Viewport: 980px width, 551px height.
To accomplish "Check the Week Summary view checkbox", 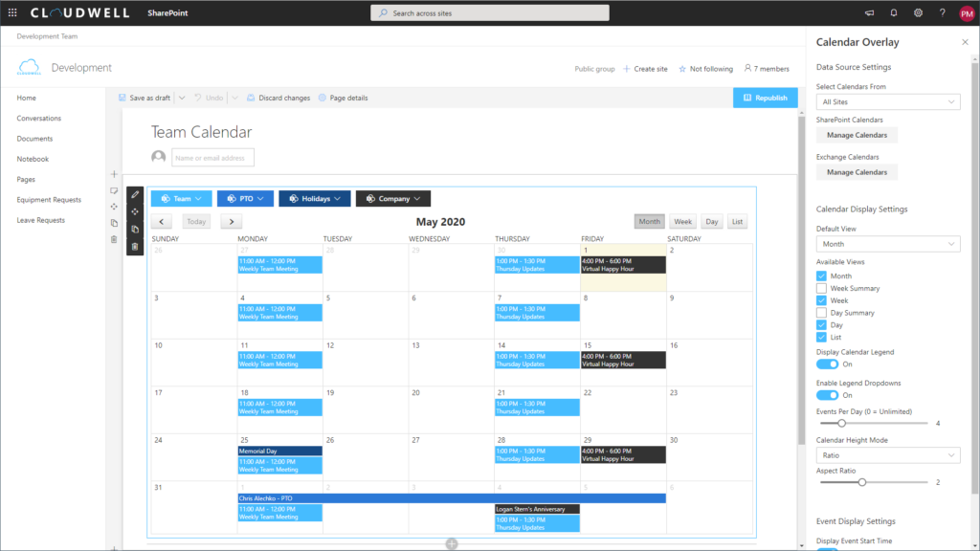I will tap(821, 288).
